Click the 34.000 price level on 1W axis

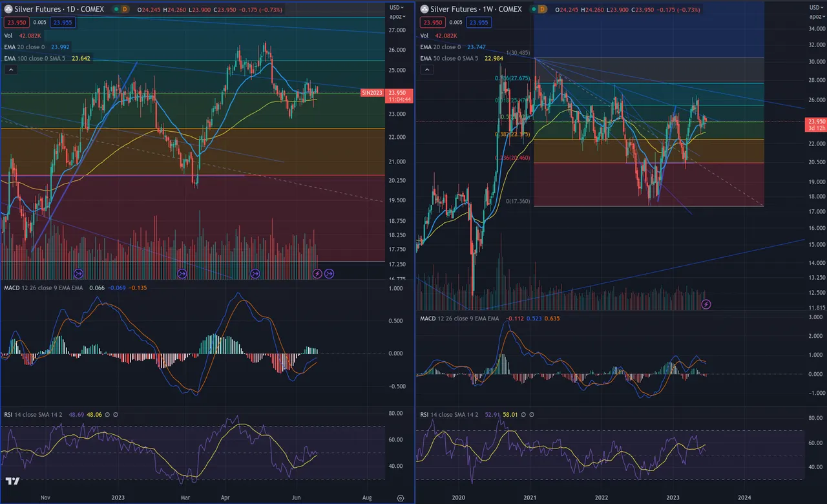[816, 29]
